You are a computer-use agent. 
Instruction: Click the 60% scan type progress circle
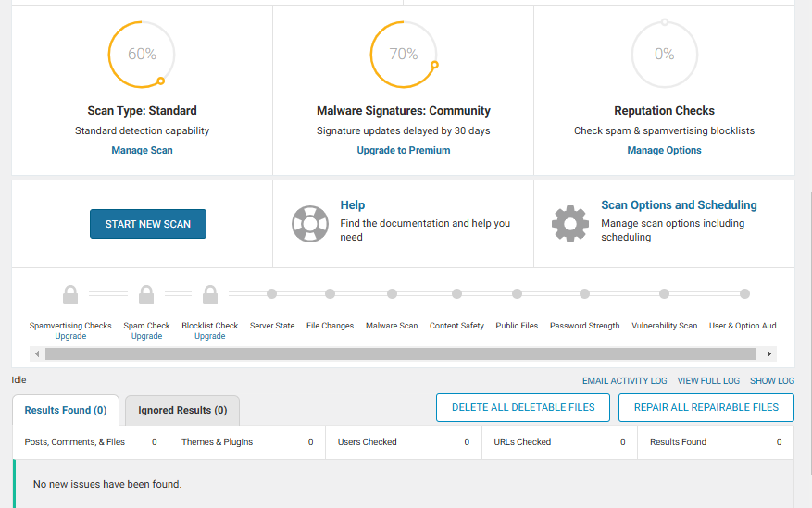click(x=142, y=55)
